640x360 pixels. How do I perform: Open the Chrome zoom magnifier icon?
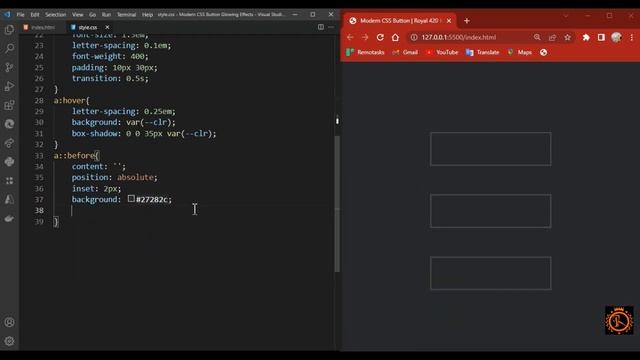click(x=537, y=37)
